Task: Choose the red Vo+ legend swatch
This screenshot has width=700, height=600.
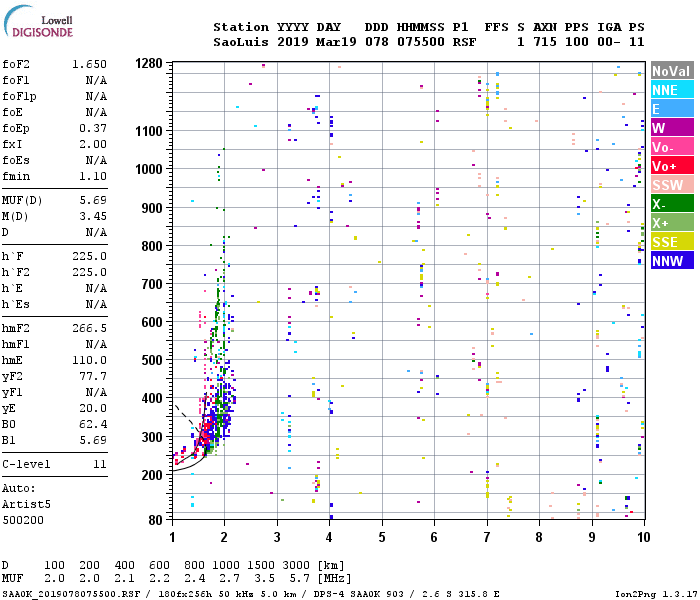Action: click(x=670, y=166)
